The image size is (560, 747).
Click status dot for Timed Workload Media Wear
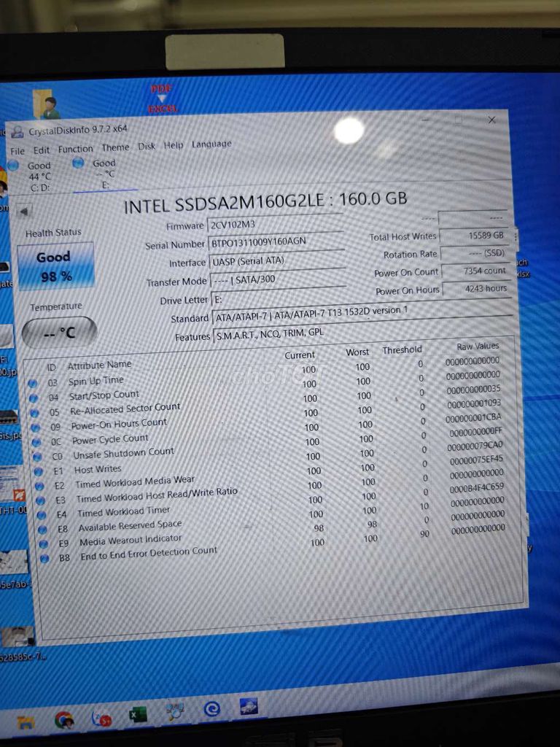(x=39, y=486)
